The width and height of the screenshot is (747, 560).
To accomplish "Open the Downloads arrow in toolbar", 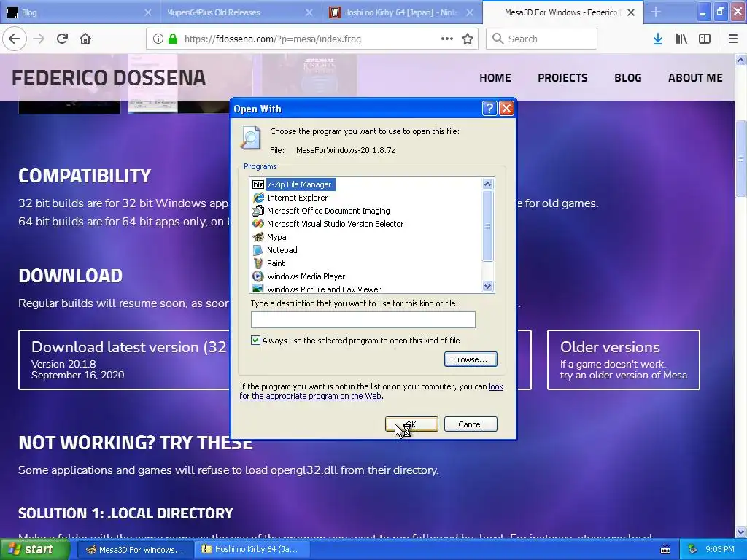I will click(658, 39).
